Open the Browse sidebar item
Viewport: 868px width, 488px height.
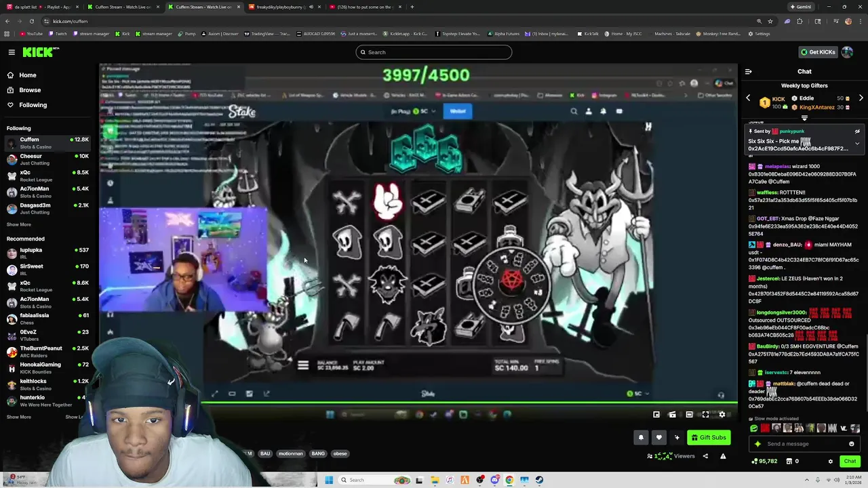click(x=30, y=90)
